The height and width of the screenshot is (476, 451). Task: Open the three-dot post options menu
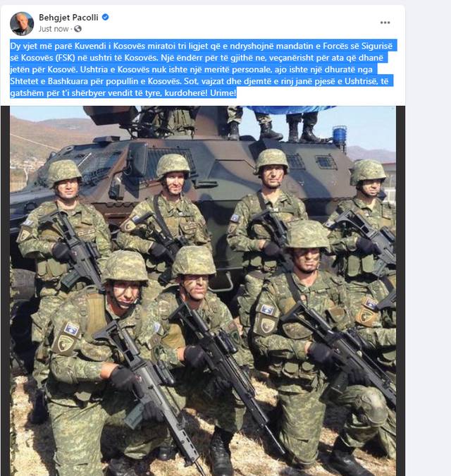tap(385, 23)
